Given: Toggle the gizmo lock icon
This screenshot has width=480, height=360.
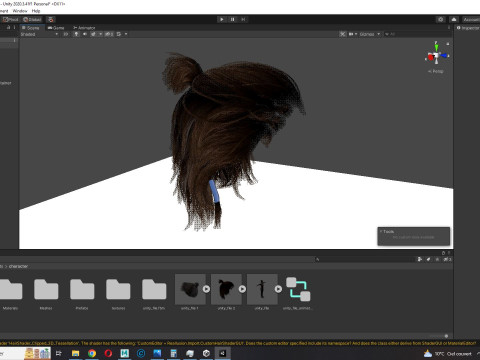Looking at the screenshot, I should [448, 44].
